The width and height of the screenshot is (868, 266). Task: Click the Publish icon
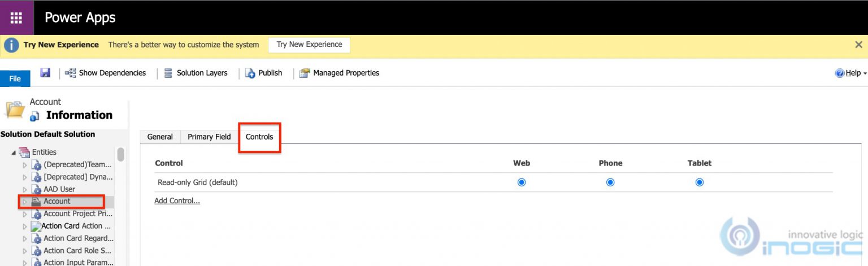pyautogui.click(x=250, y=73)
